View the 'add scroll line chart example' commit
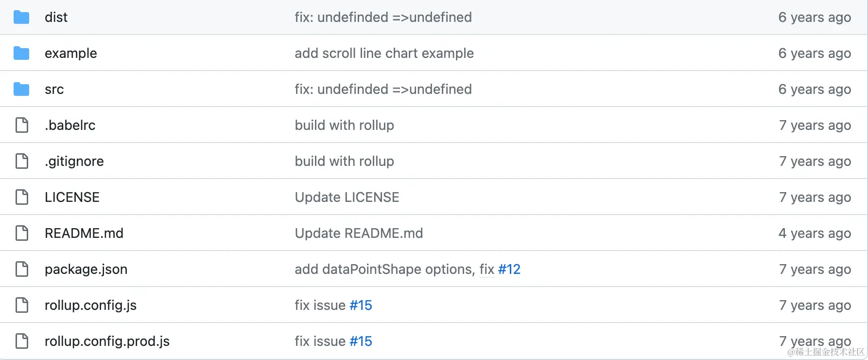Viewport: 868px width, 360px height. 384,54
